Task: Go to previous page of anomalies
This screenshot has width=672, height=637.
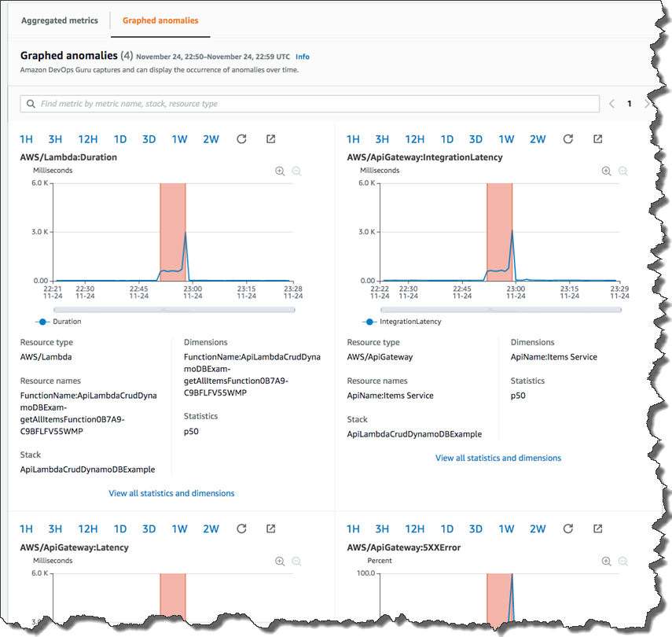Action: click(611, 104)
